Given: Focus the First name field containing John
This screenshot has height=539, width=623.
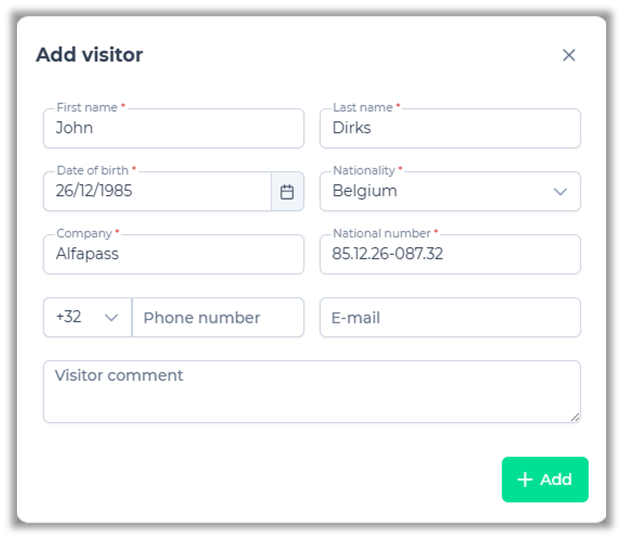Looking at the screenshot, I should [x=173, y=129].
